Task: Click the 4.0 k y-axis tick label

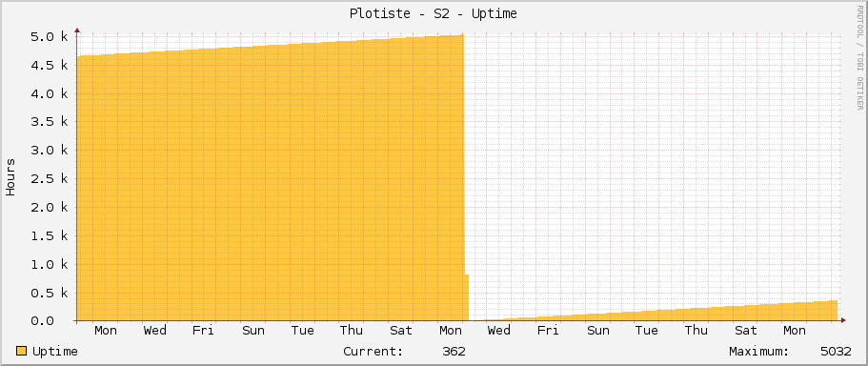Action: tap(50, 93)
